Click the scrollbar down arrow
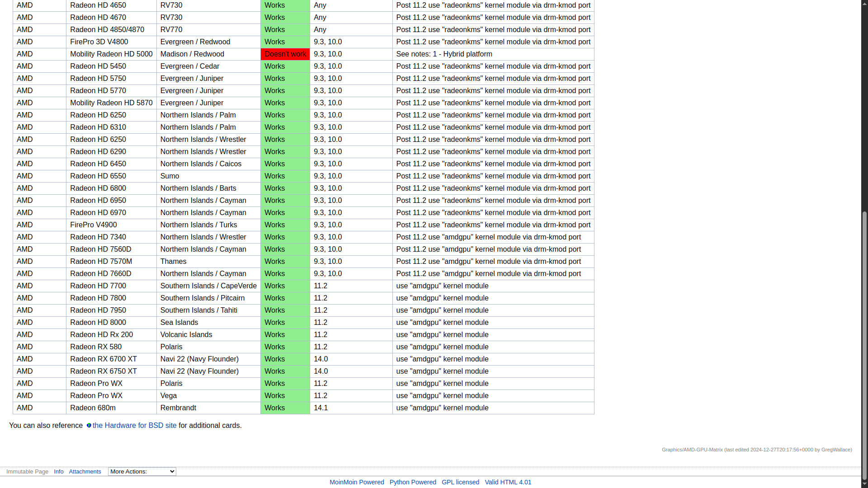The height and width of the screenshot is (488, 868). pos(864,484)
